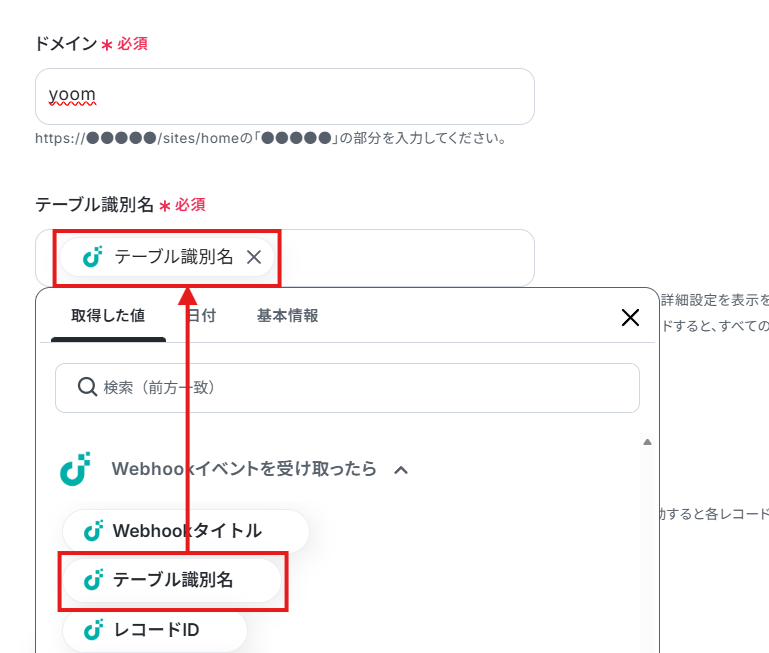This screenshot has height=653, width=769.
Task: Click the icon inside the selected テーブル識別名 tag
Action: click(92, 257)
